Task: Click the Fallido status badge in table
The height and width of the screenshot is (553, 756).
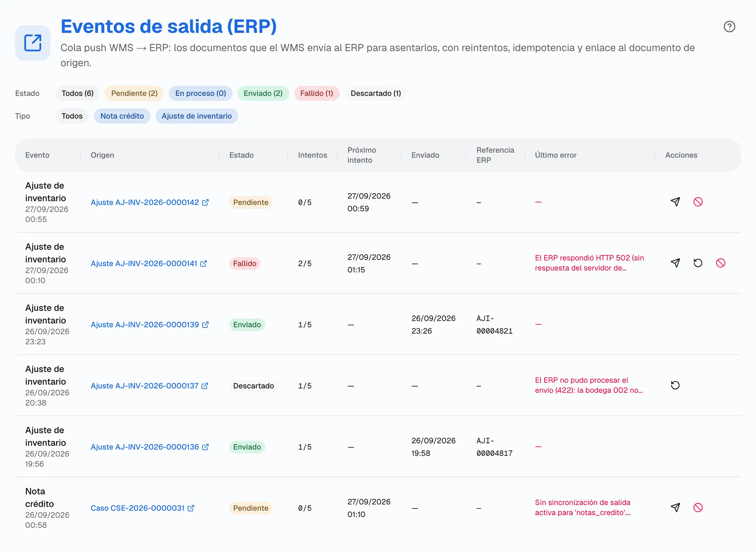Action: coord(245,264)
